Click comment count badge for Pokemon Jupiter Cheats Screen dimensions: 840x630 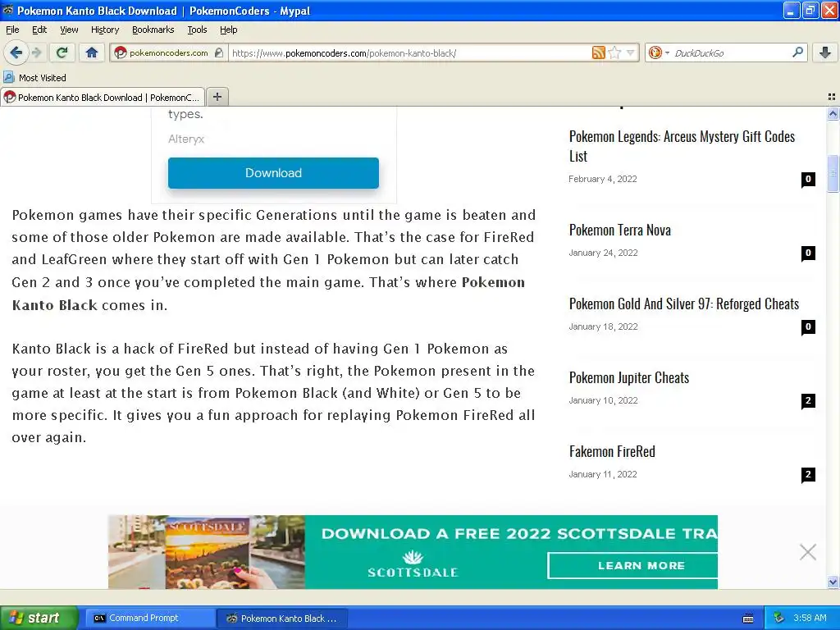[x=808, y=401]
